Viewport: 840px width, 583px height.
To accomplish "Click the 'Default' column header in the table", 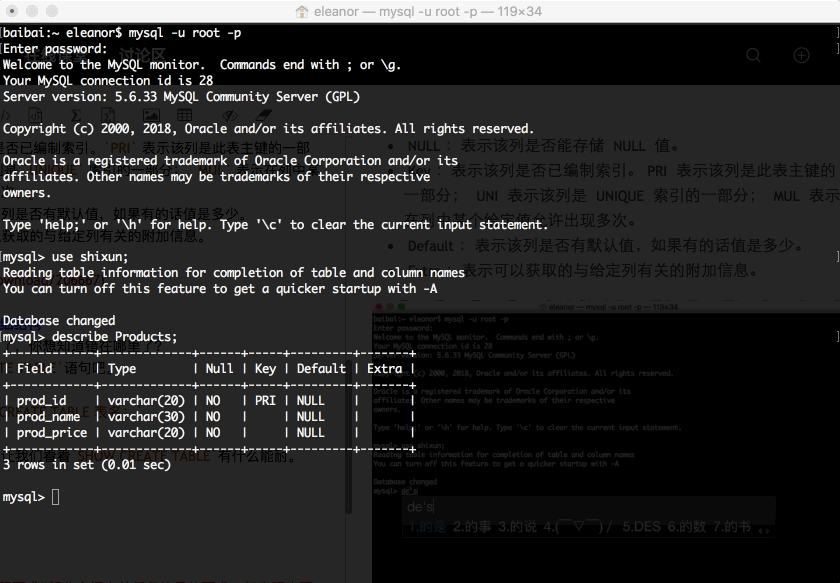I will tap(321, 369).
